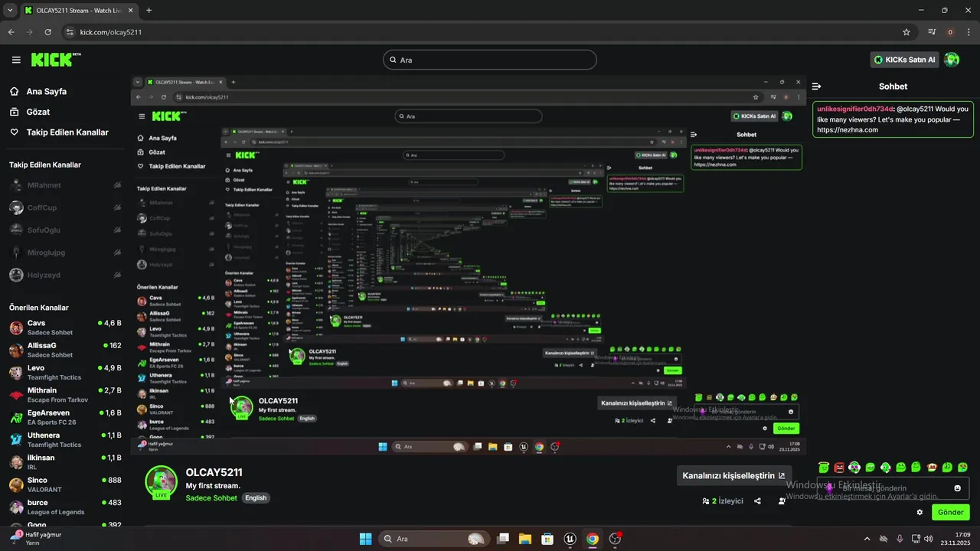The width and height of the screenshot is (980, 551).
Task: Click the large green Gönder button below the chat input
Action: (951, 512)
